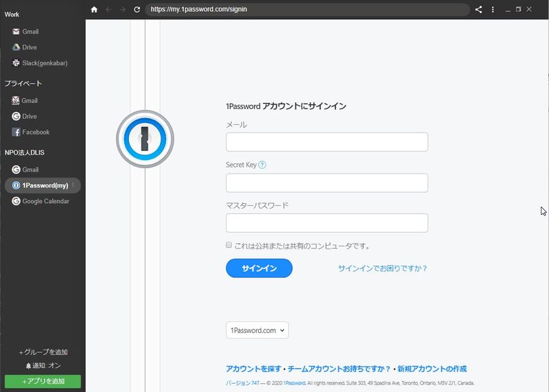Click the バージョン 747 link
Image resolution: width=549 pixels, height=392 pixels.
tap(242, 383)
